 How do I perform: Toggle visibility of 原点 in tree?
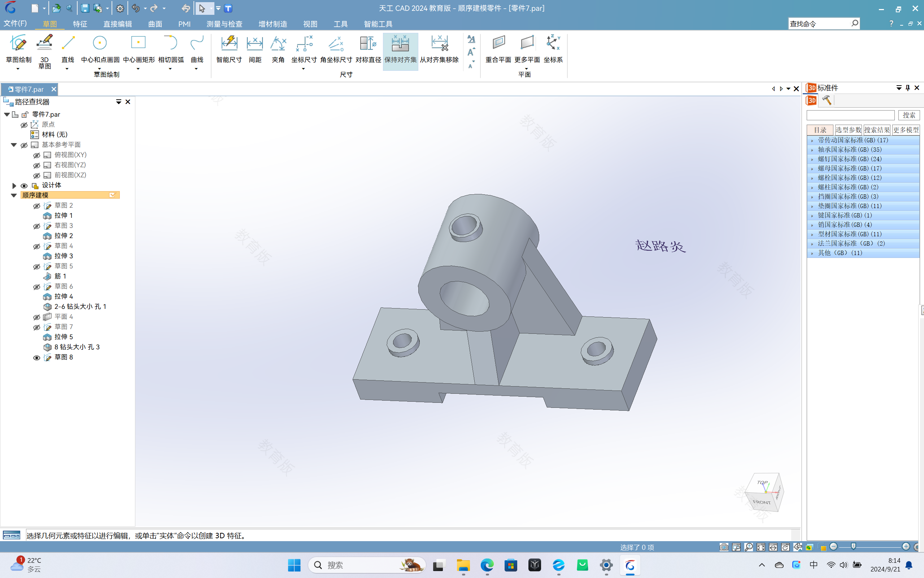click(x=24, y=125)
